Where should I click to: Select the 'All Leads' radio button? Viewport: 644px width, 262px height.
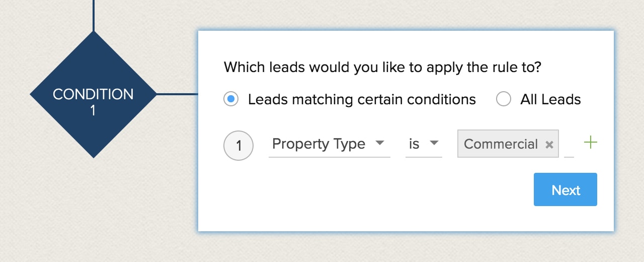504,99
